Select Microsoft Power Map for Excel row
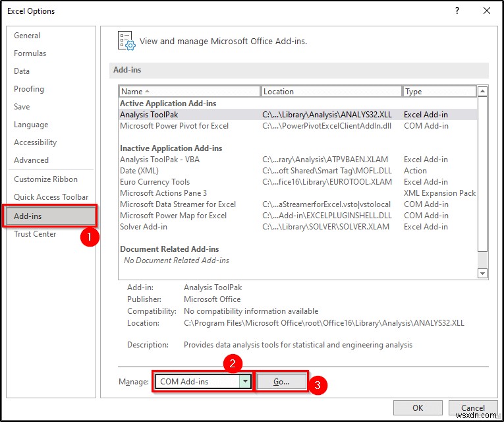Image resolution: width=504 pixels, height=422 pixels. [x=298, y=216]
